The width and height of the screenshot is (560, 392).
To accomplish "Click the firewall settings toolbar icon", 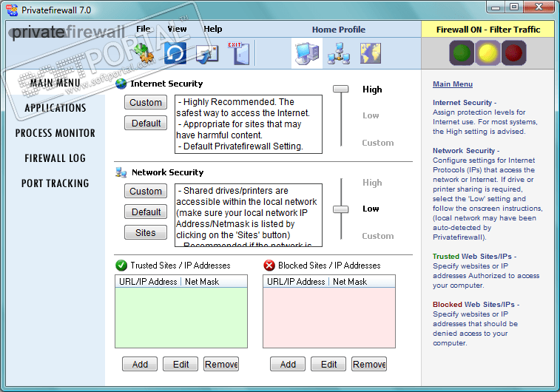I will 144,53.
